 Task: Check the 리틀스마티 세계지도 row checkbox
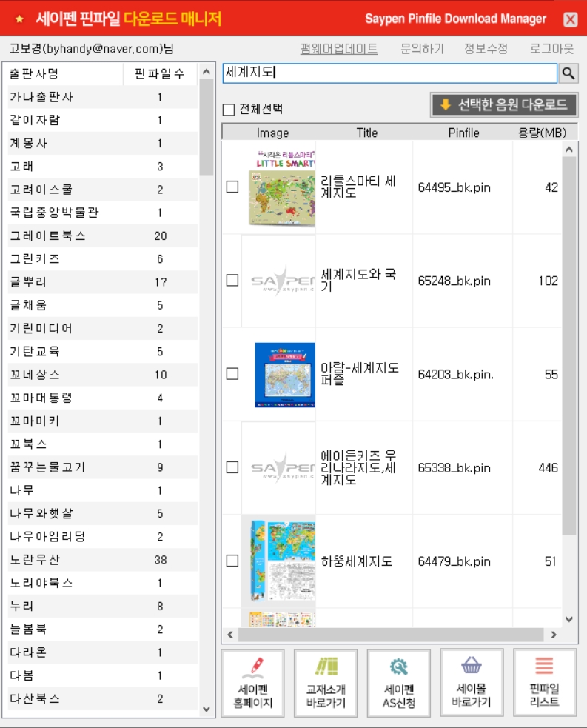232,187
